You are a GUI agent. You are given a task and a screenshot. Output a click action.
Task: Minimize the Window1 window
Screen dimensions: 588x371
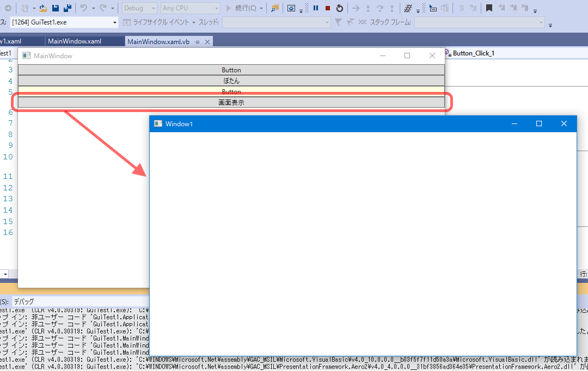(x=514, y=123)
